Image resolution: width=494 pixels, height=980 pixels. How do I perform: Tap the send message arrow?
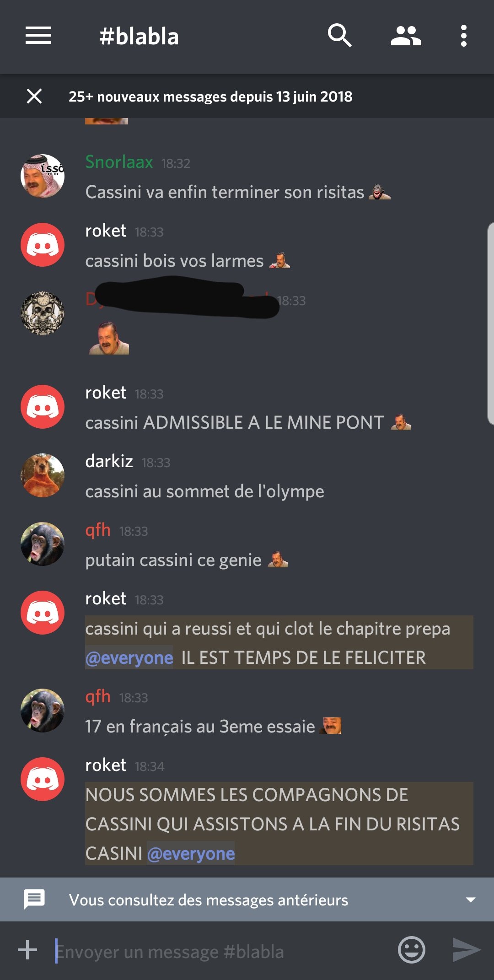[466, 950]
